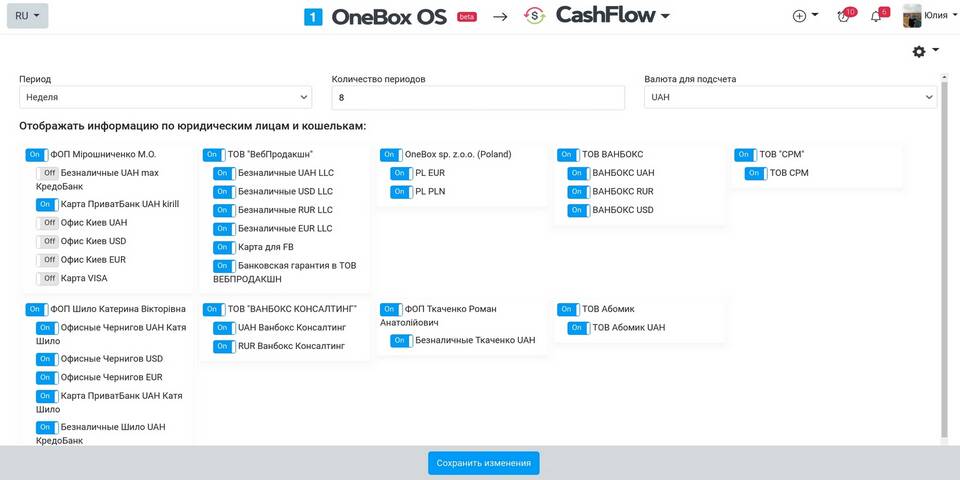The height and width of the screenshot is (480, 960).
Task: Disable the RUR Ванбокс Консалтинг switch
Action: [225, 347]
